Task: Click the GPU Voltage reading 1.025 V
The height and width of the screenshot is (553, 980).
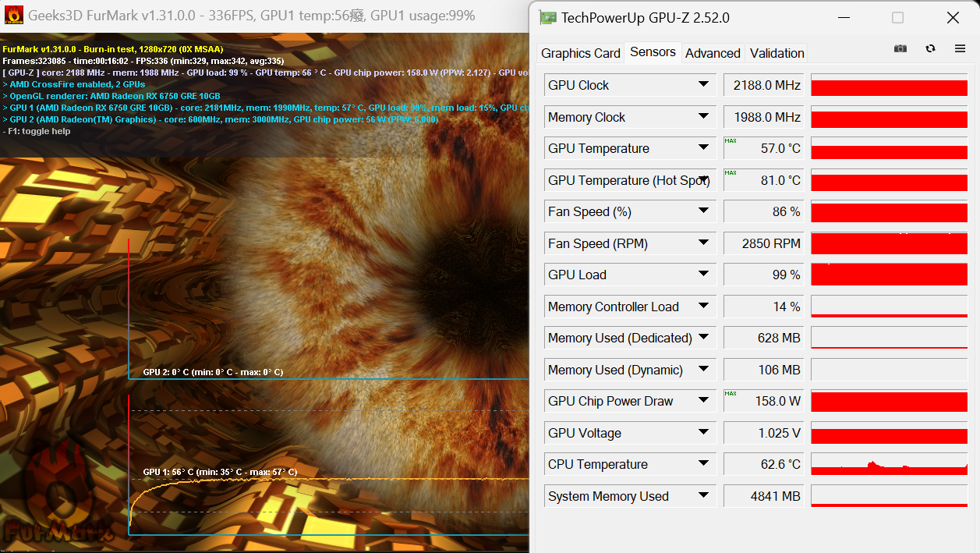Action: 763,433
